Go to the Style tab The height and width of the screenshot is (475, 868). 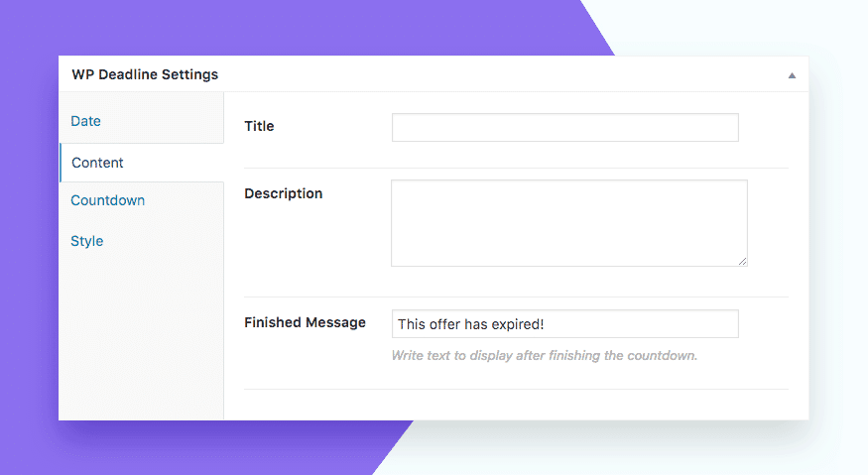[87, 241]
